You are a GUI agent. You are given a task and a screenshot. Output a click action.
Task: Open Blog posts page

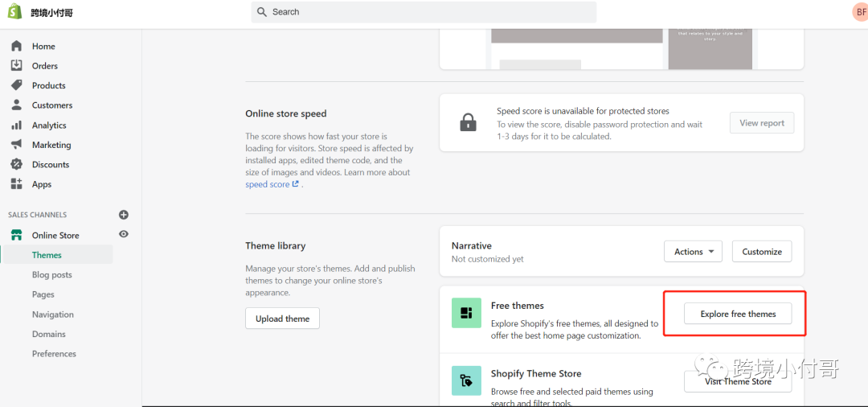coord(52,274)
